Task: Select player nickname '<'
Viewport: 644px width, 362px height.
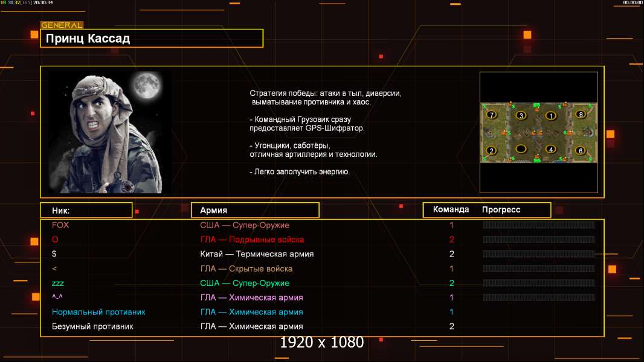Action: 54,268
